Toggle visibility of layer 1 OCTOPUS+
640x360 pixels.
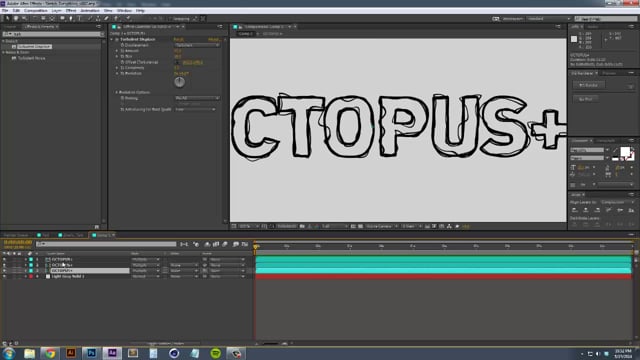pyautogui.click(x=4, y=259)
